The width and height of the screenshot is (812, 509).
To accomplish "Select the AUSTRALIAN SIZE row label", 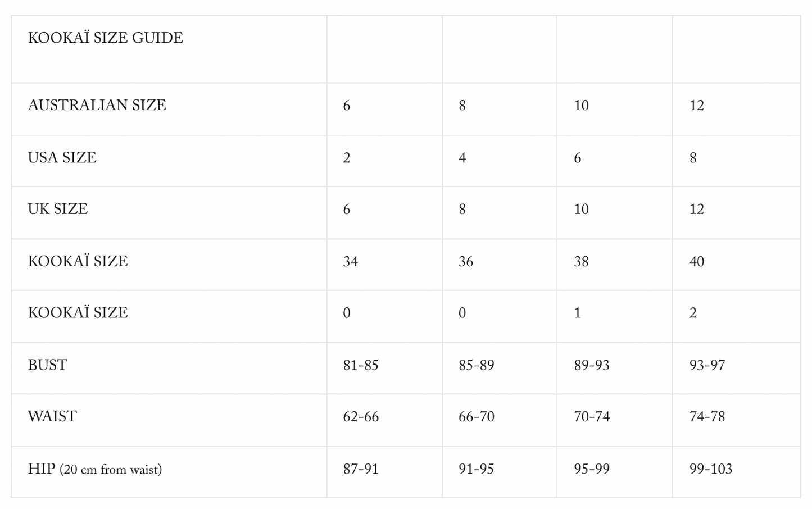I will 97,106.
